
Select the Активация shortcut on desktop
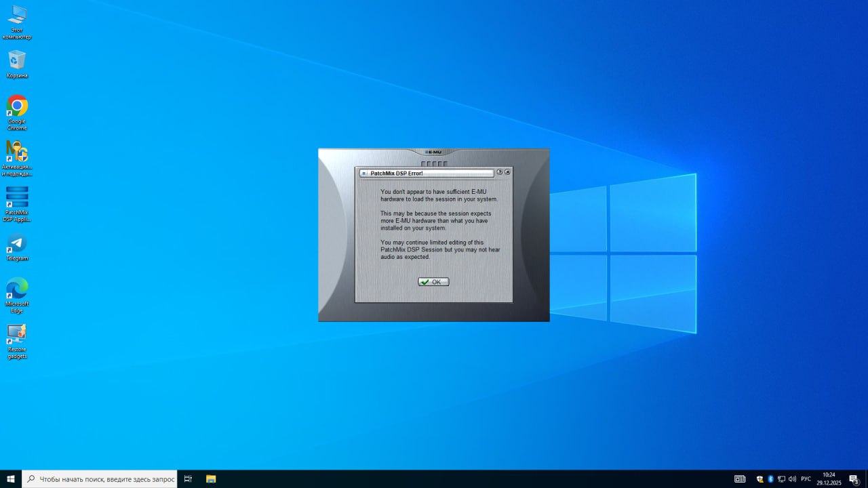point(17,151)
